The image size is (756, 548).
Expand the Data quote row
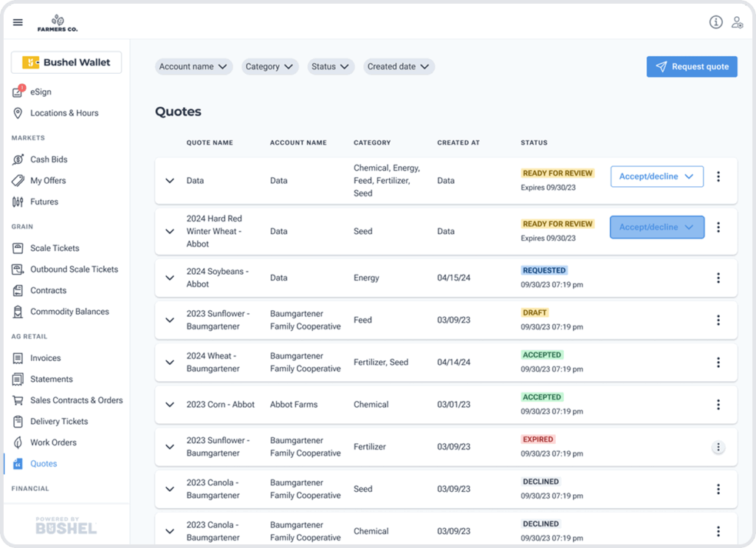pyautogui.click(x=170, y=180)
